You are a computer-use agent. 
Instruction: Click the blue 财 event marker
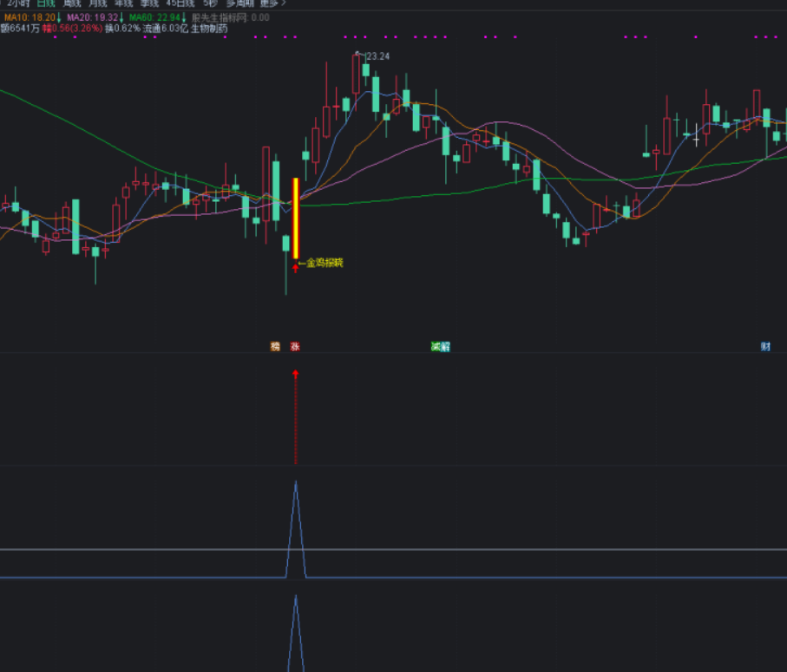tap(765, 346)
